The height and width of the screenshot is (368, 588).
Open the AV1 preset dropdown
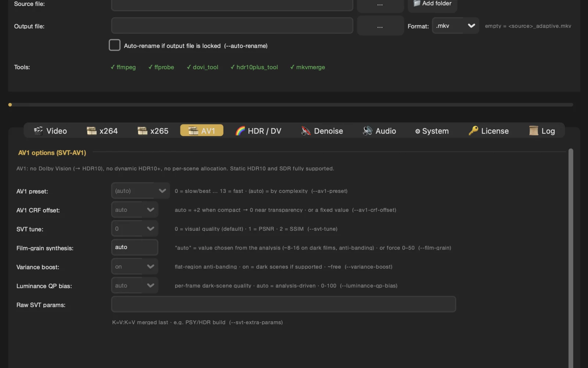tap(140, 191)
